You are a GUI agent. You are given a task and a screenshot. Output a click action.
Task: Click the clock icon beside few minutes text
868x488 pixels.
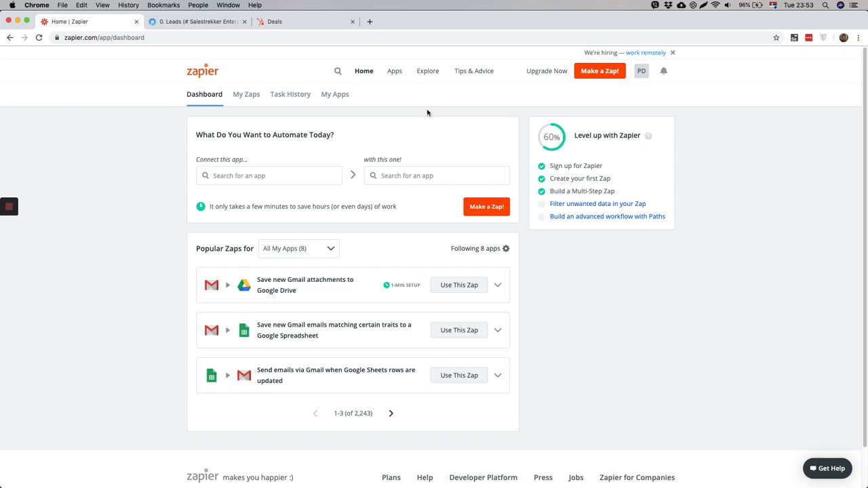(201, 206)
